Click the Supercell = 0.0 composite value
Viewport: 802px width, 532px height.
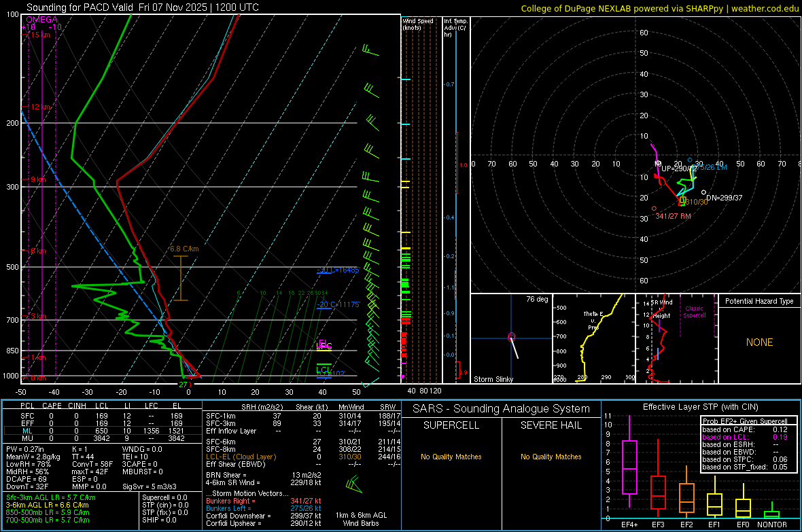click(x=164, y=497)
